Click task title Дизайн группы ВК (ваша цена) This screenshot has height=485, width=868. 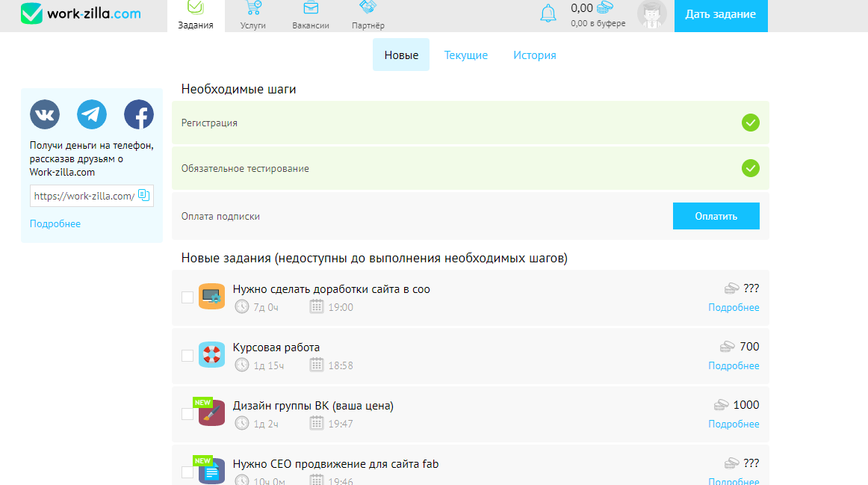pyautogui.click(x=313, y=406)
